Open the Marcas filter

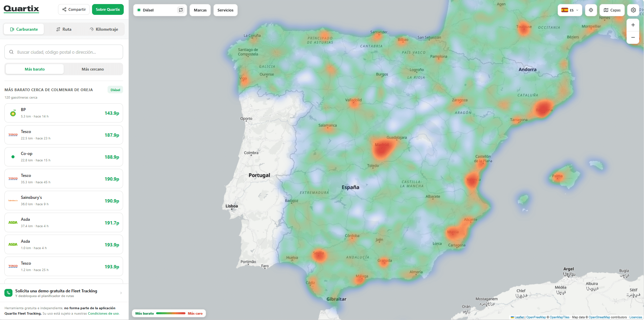pyautogui.click(x=200, y=10)
